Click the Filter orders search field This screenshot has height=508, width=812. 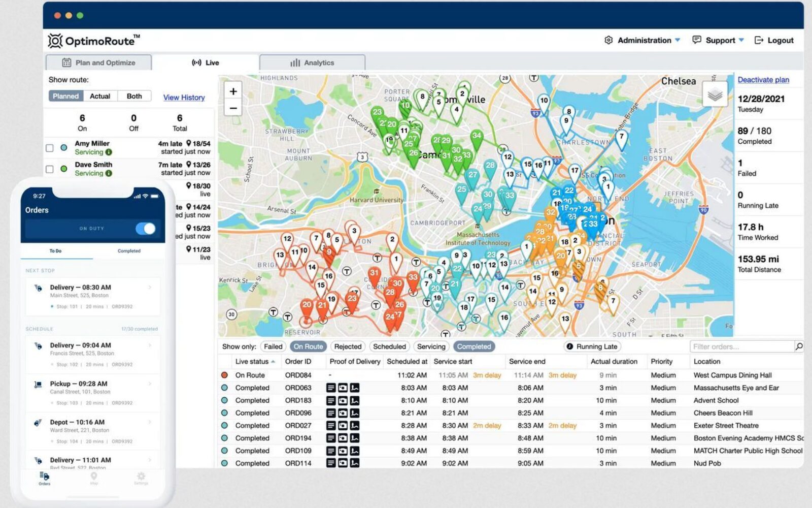(x=741, y=346)
